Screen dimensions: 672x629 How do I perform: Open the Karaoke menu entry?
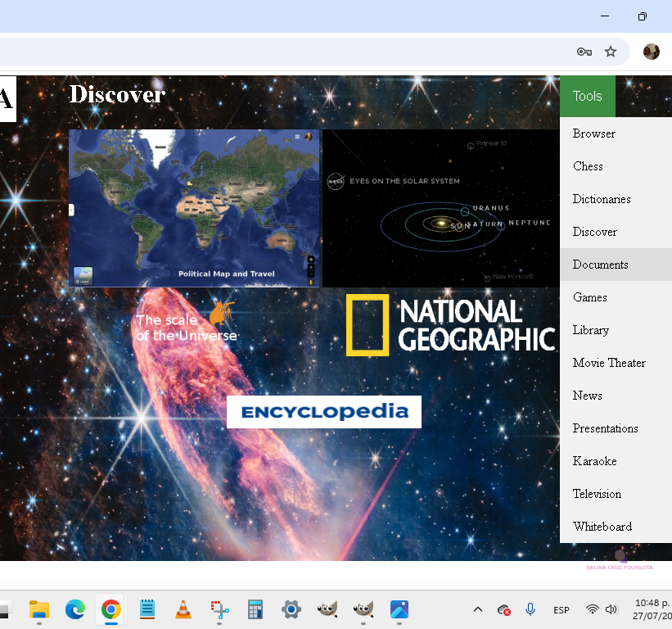point(595,461)
